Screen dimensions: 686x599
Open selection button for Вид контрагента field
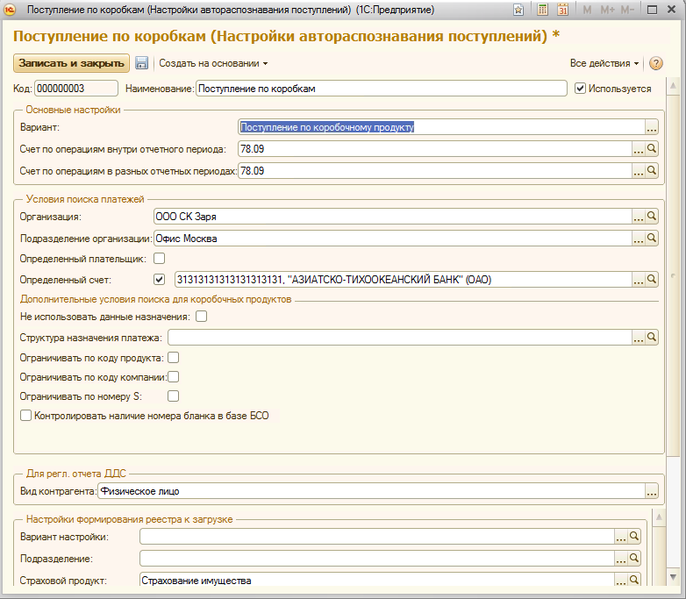click(651, 491)
